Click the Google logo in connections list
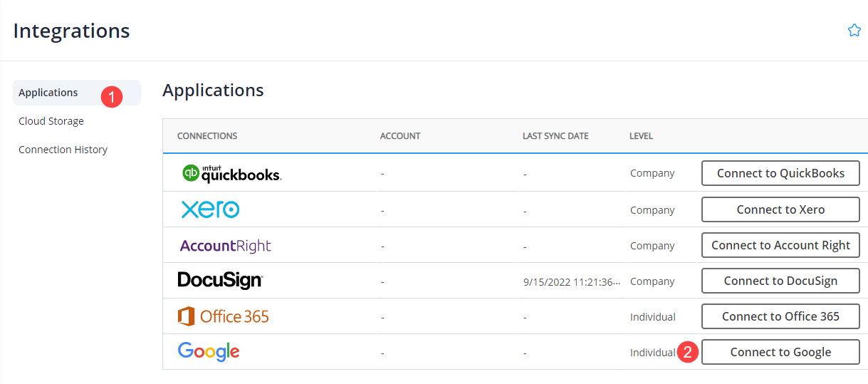The image size is (868, 384). point(209,352)
